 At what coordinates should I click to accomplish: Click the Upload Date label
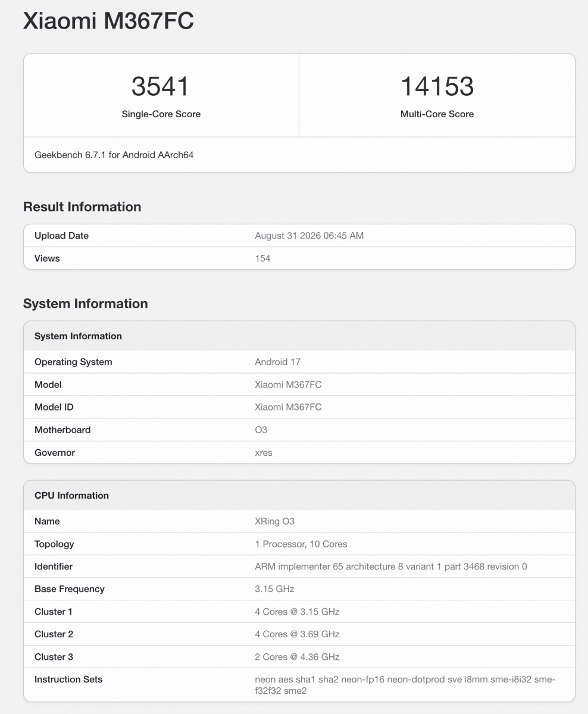coord(61,236)
